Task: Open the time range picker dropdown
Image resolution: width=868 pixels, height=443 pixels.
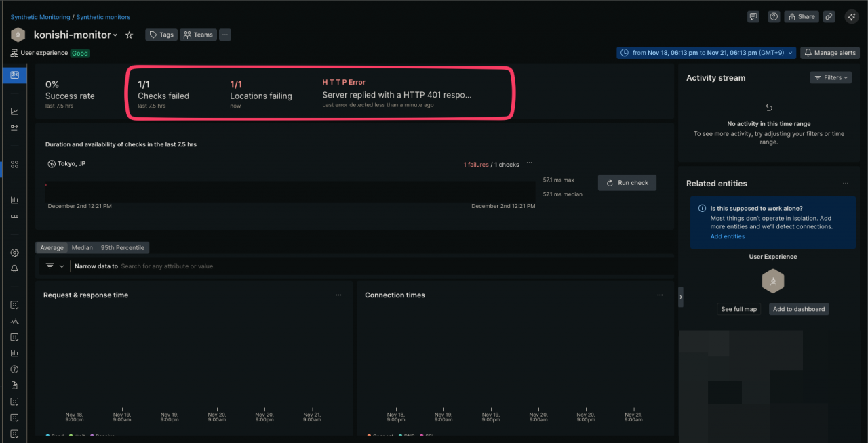Action: 706,53
